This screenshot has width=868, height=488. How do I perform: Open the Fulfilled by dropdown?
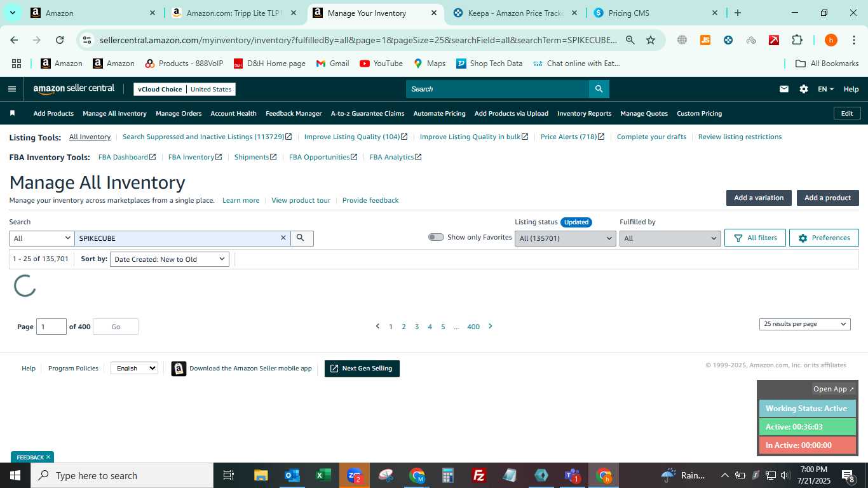click(670, 238)
